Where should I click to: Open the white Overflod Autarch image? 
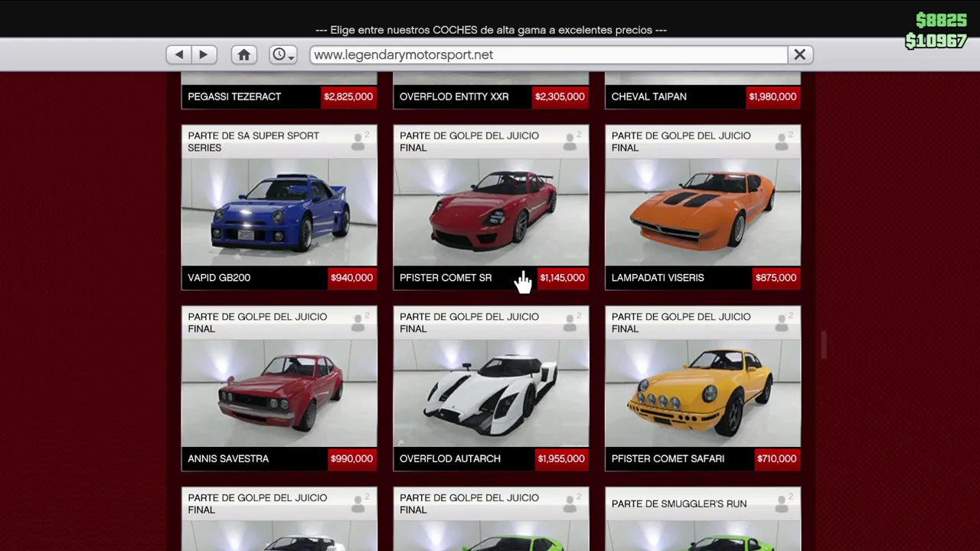pyautogui.click(x=491, y=393)
